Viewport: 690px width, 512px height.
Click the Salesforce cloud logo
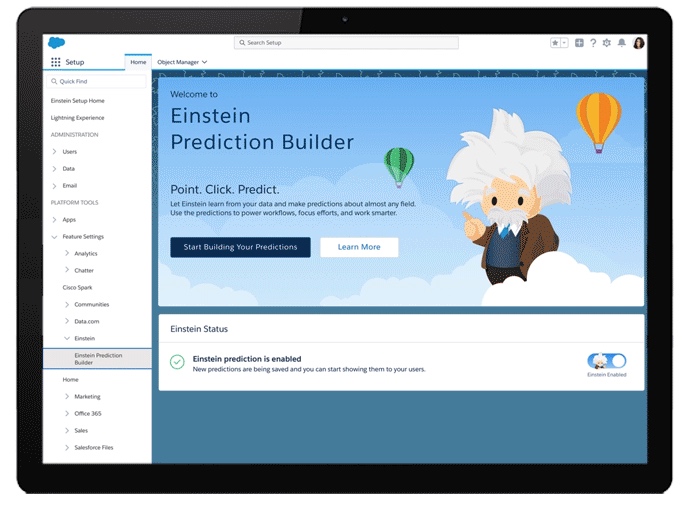[56, 43]
